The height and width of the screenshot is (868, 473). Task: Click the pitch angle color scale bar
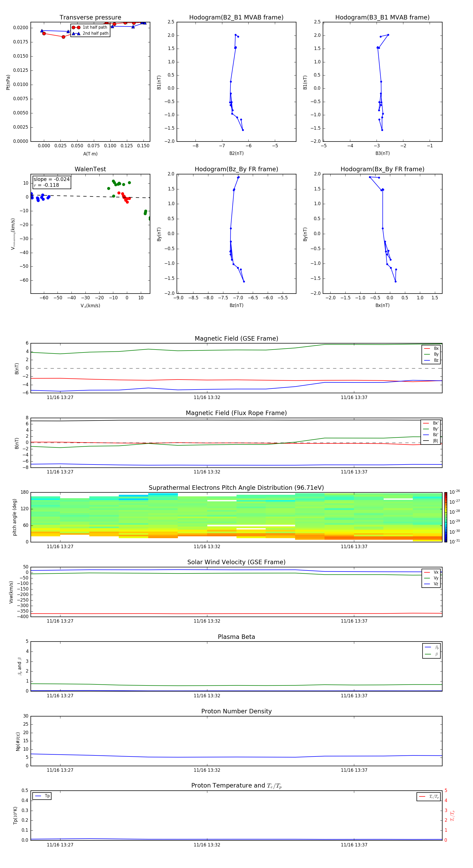tap(446, 517)
